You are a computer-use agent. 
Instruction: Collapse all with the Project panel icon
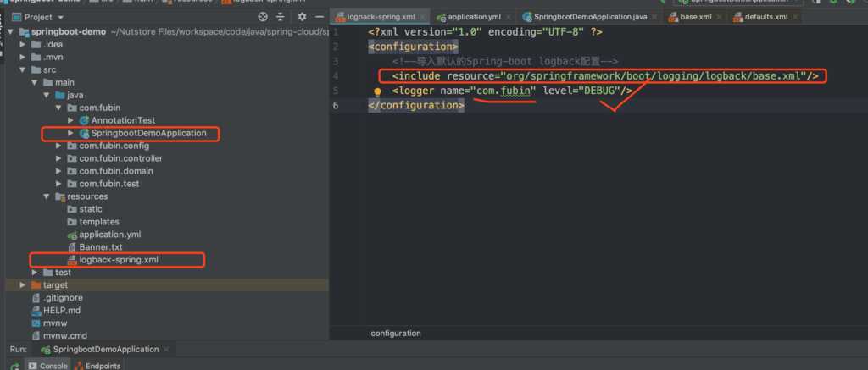(281, 17)
